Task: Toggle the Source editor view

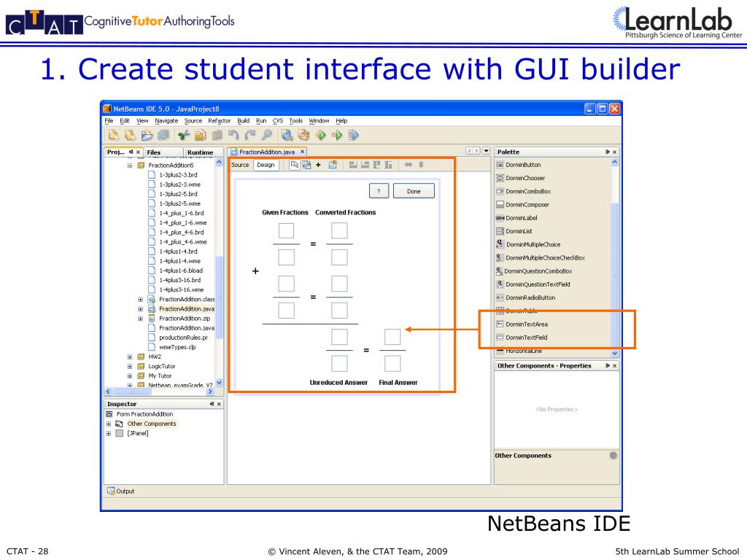Action: 240,165
